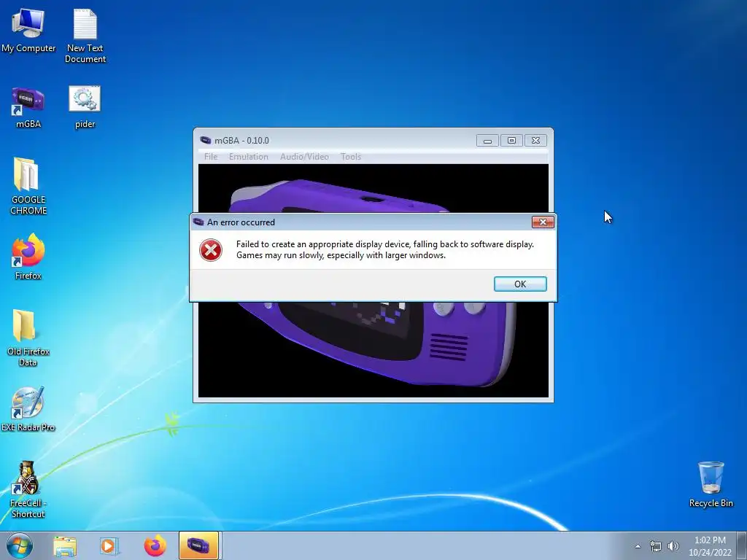The width and height of the screenshot is (747, 560).
Task: Maximize the mGBA window
Action: [511, 141]
